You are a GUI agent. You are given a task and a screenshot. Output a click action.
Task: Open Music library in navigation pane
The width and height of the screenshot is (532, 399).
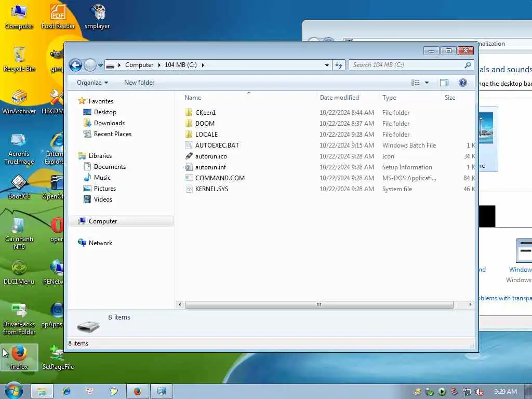[102, 178]
